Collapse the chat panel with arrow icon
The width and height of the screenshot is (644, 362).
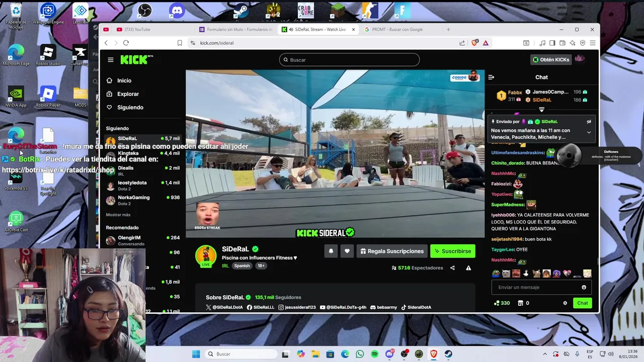491,77
